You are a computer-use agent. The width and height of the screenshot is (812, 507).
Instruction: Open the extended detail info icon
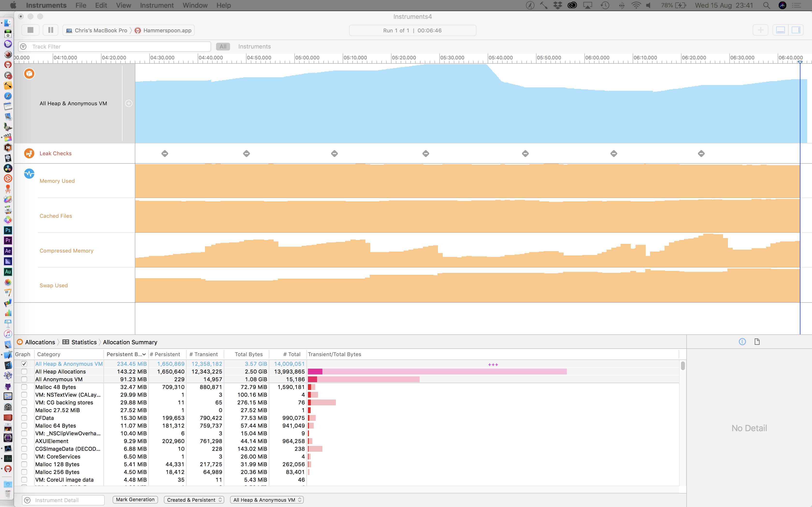tap(742, 341)
